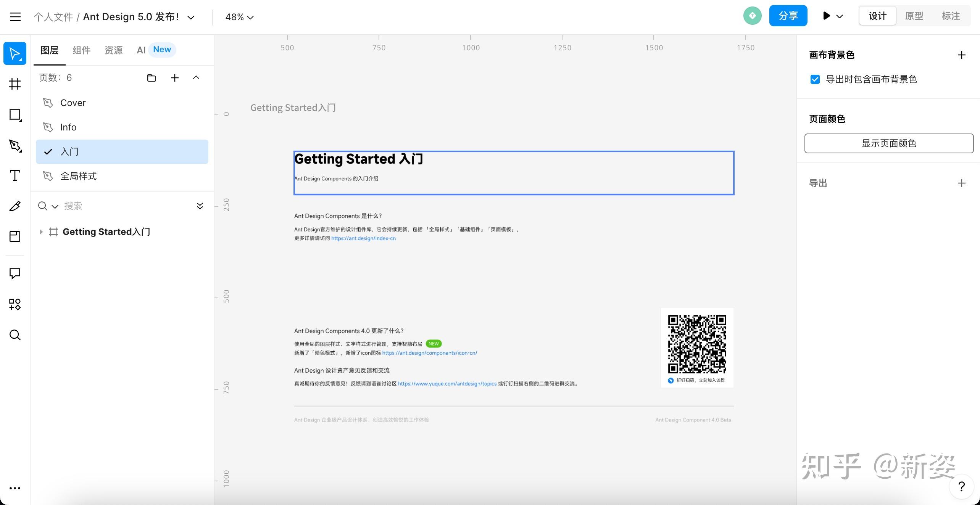Open the file name dropdown arrow
Viewport: 980px width, 505px height.
(191, 17)
